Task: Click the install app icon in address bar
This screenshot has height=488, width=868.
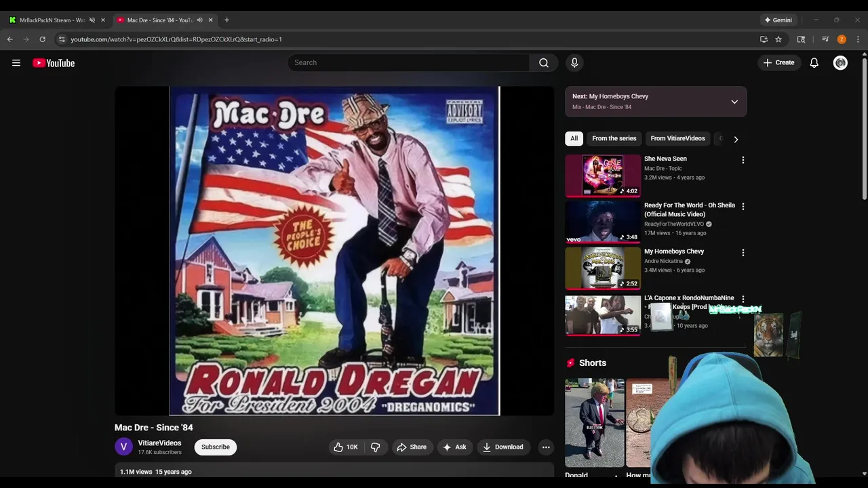Action: 764,39
